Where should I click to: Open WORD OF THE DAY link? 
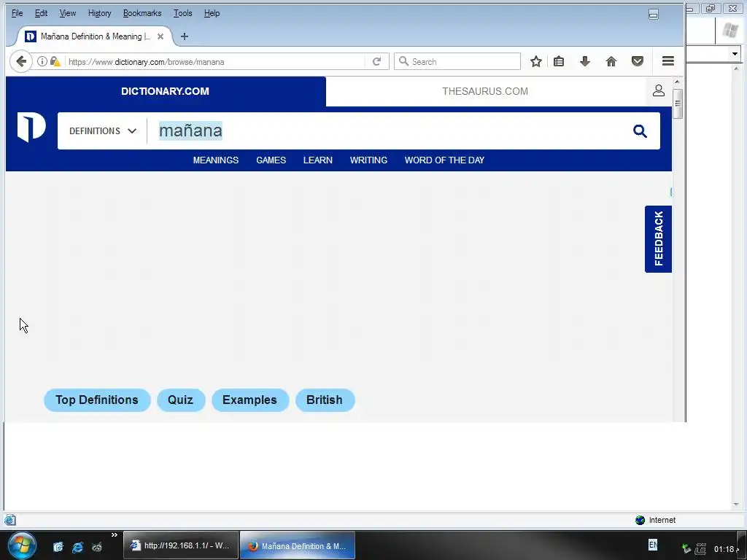point(444,160)
